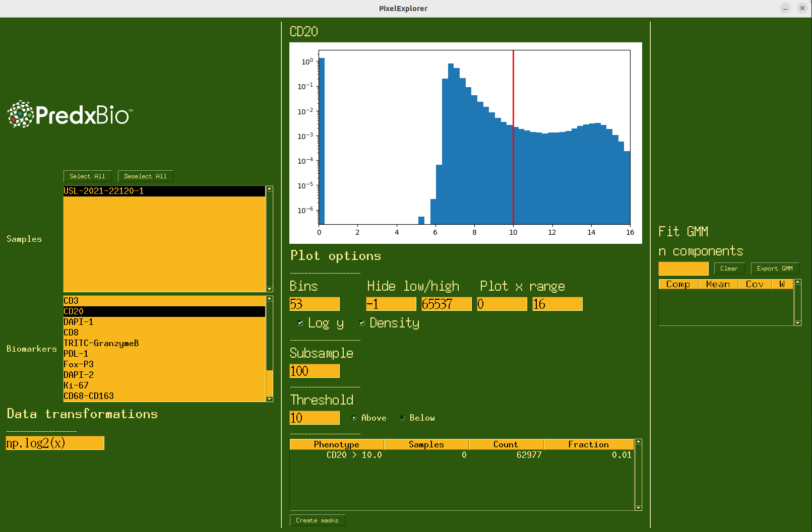The height and width of the screenshot is (532, 812).
Task: Click the Comp column header
Action: click(x=678, y=284)
